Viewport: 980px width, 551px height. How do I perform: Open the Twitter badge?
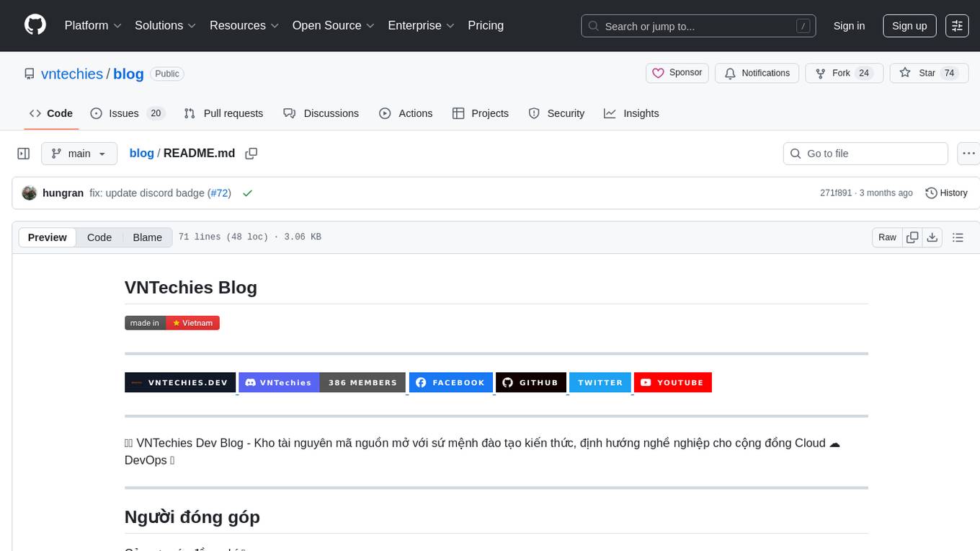[x=600, y=382]
